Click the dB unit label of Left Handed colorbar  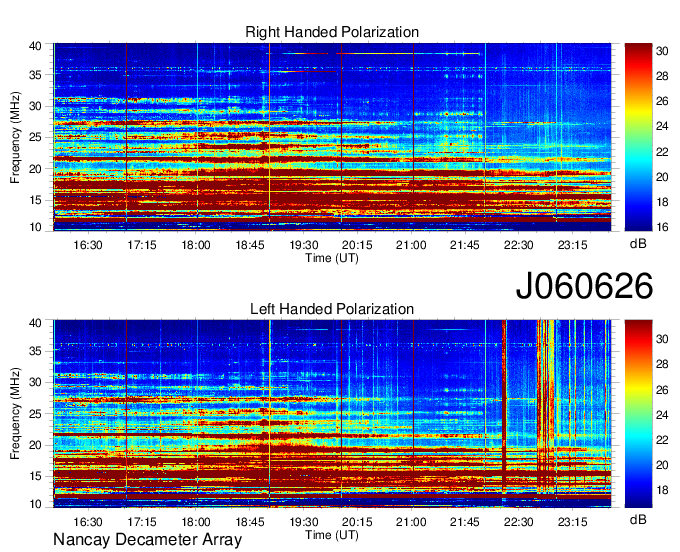click(x=638, y=519)
